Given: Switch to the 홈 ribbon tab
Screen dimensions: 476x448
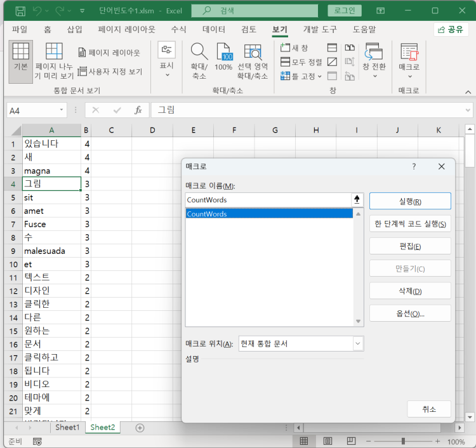Looking at the screenshot, I should pos(48,29).
